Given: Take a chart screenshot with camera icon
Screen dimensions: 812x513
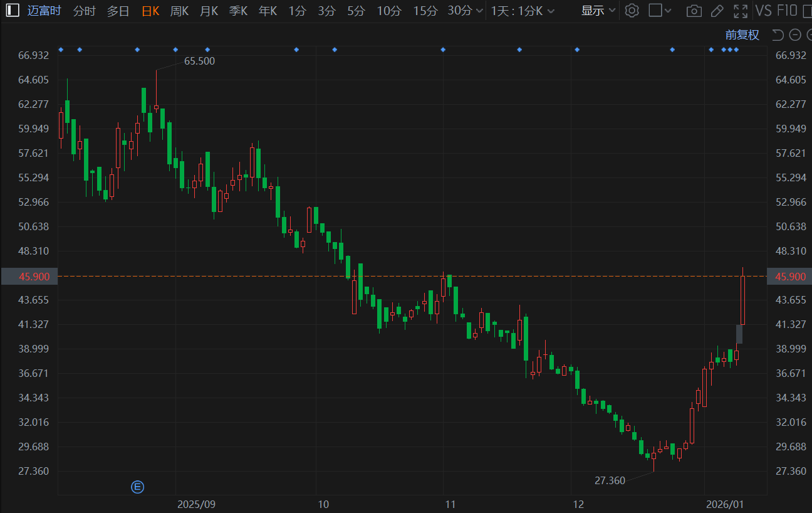Looking at the screenshot, I should [x=694, y=11].
